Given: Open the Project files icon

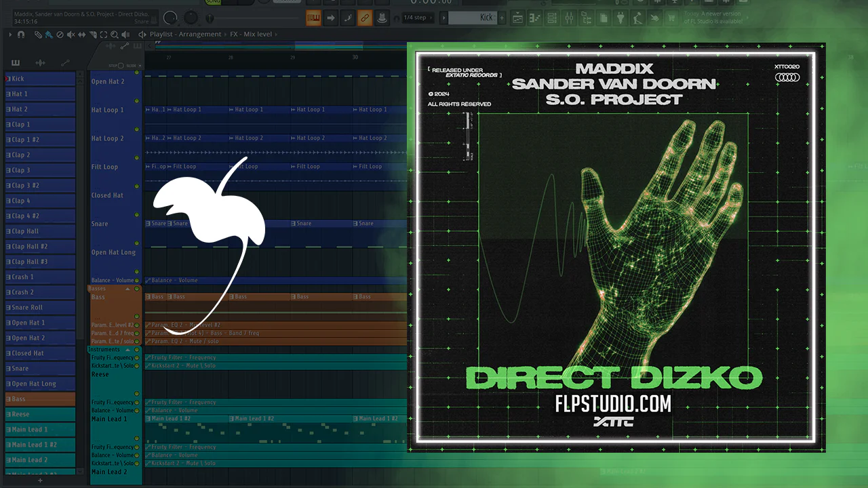Looking at the screenshot, I should pyautogui.click(x=605, y=18).
